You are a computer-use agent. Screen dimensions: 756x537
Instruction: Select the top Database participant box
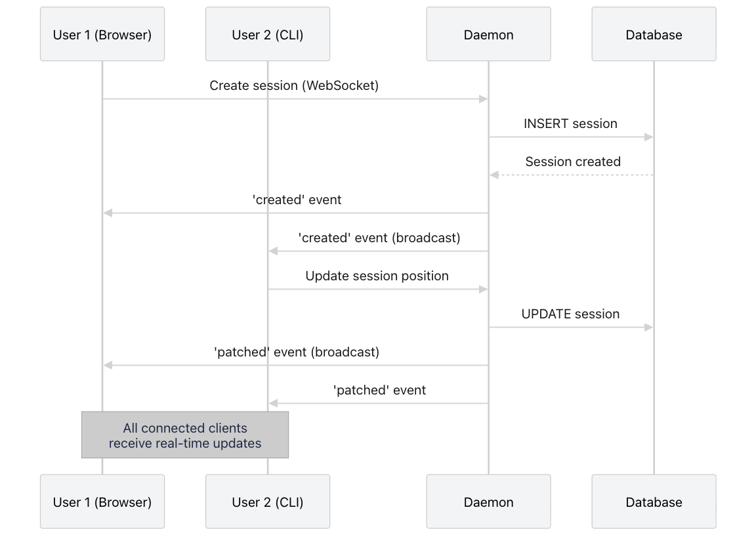click(x=654, y=35)
